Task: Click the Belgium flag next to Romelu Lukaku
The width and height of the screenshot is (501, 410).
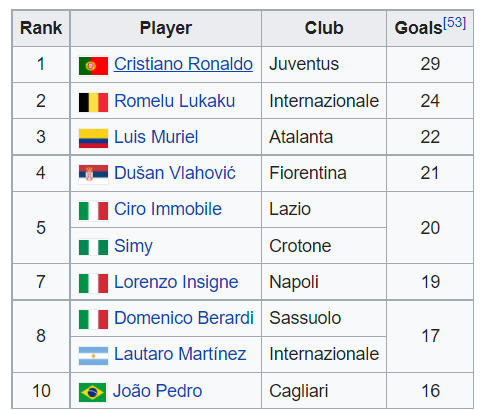Action: coord(93,102)
